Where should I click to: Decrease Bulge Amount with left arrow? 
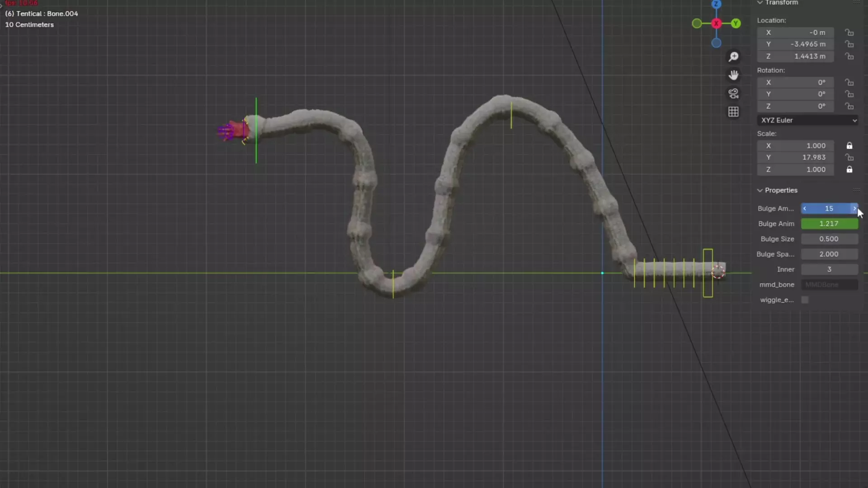(x=805, y=208)
